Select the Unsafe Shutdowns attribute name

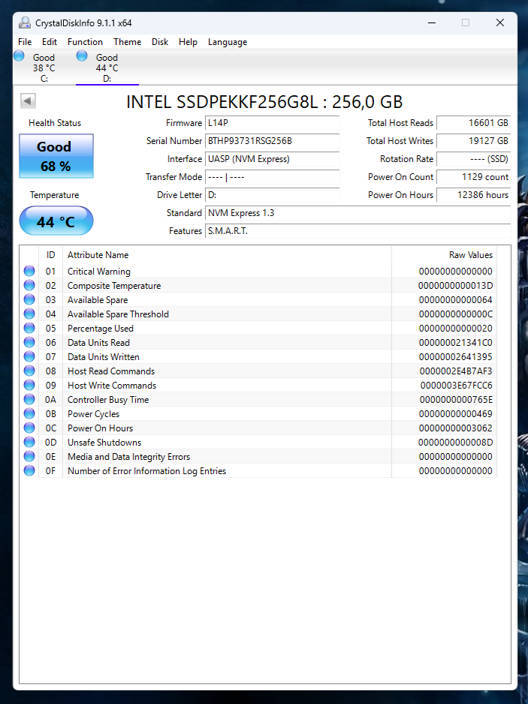(104, 442)
